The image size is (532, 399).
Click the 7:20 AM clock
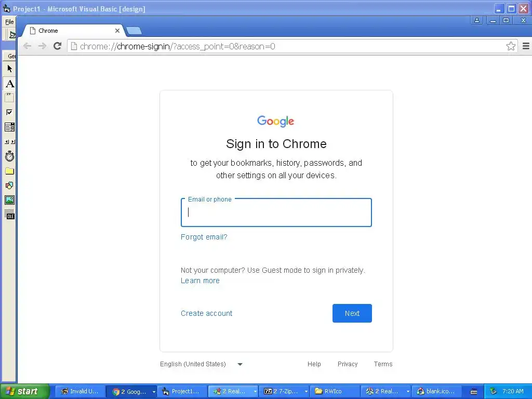click(x=513, y=391)
